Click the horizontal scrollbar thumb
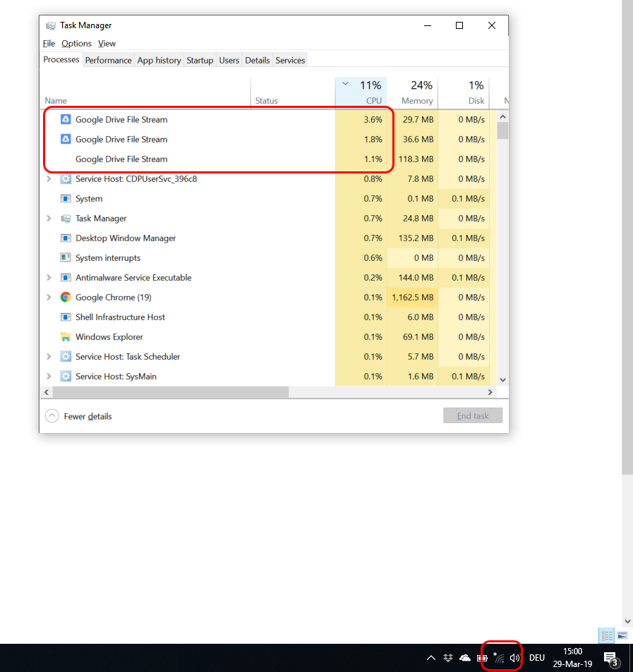Viewport: 633px width, 672px height. [x=171, y=392]
